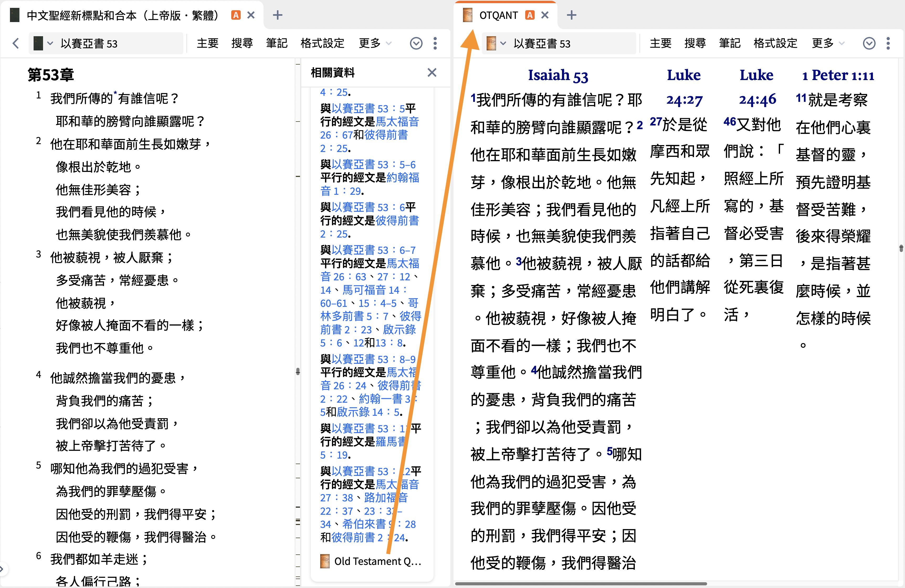Click the footnote asterisk in verse 1

115,94
